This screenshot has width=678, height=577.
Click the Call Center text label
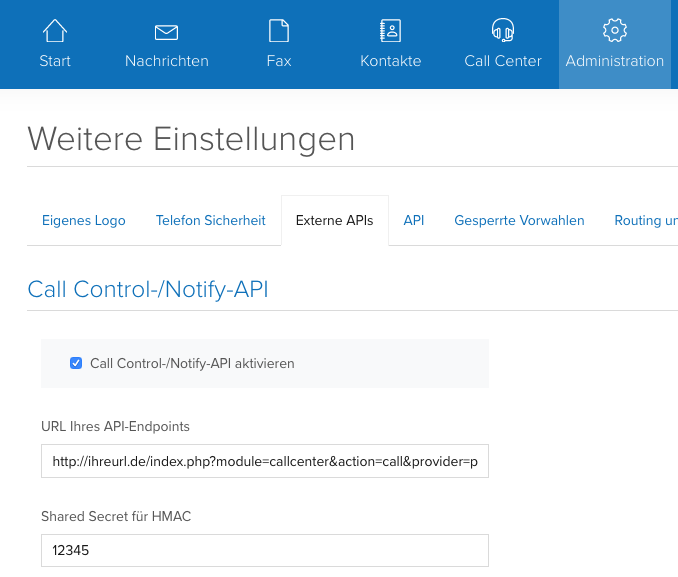[502, 61]
